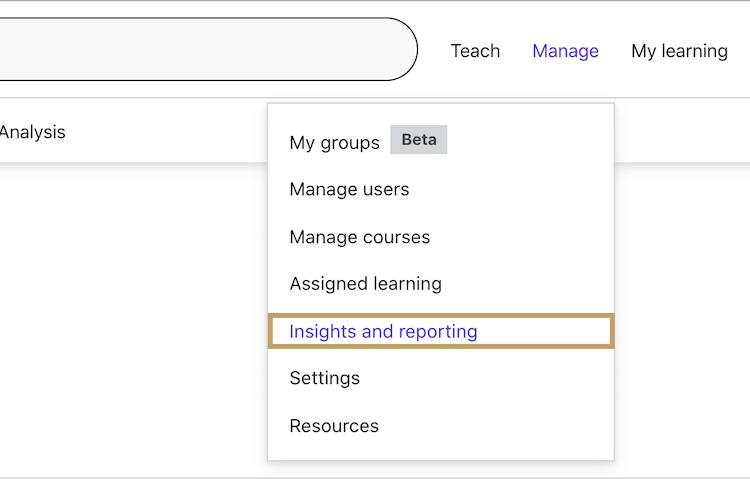The image size is (750, 502).
Task: Open the Insights and reporting page
Action: [383, 331]
